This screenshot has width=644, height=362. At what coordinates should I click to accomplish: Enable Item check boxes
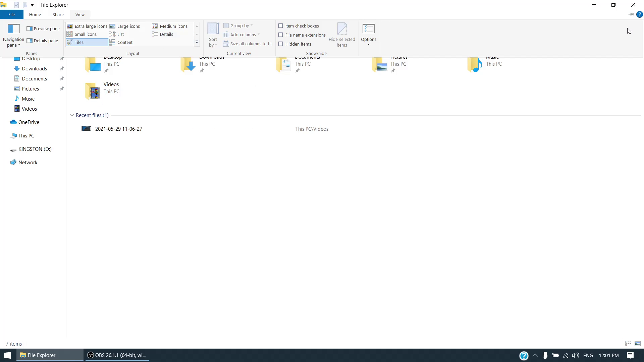(x=281, y=26)
